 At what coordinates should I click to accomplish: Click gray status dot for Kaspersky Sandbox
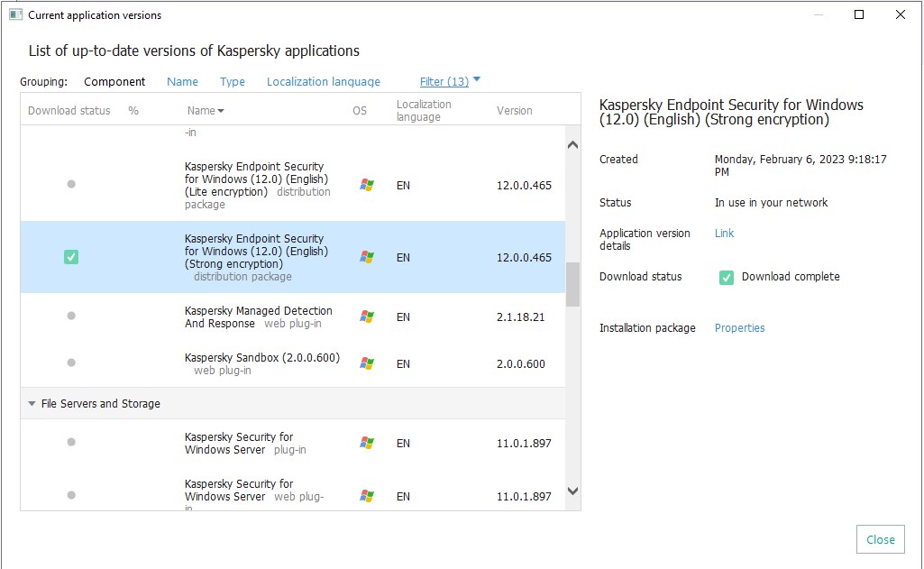[x=71, y=363]
